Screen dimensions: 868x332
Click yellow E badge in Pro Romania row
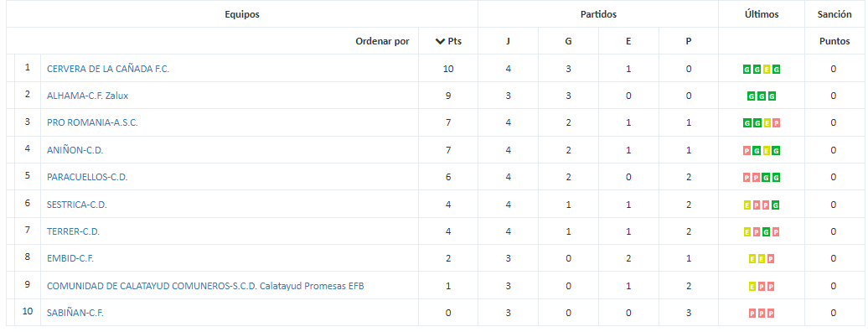[x=767, y=123]
